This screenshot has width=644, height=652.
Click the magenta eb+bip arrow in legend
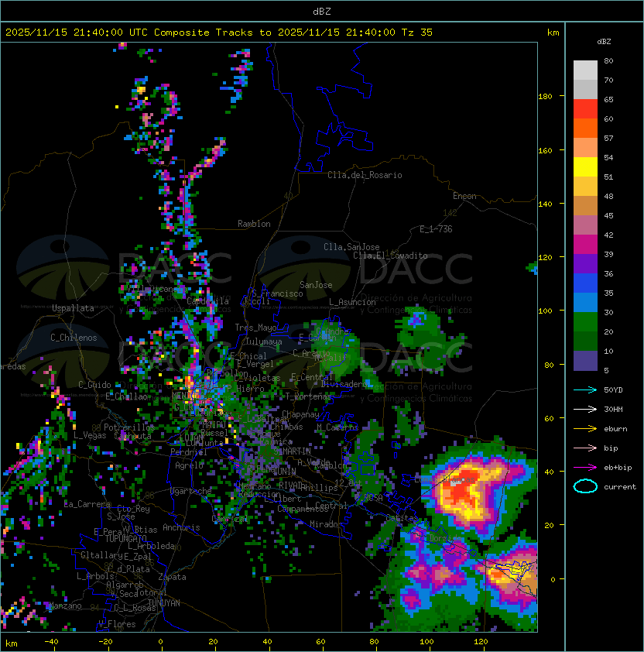click(x=585, y=468)
